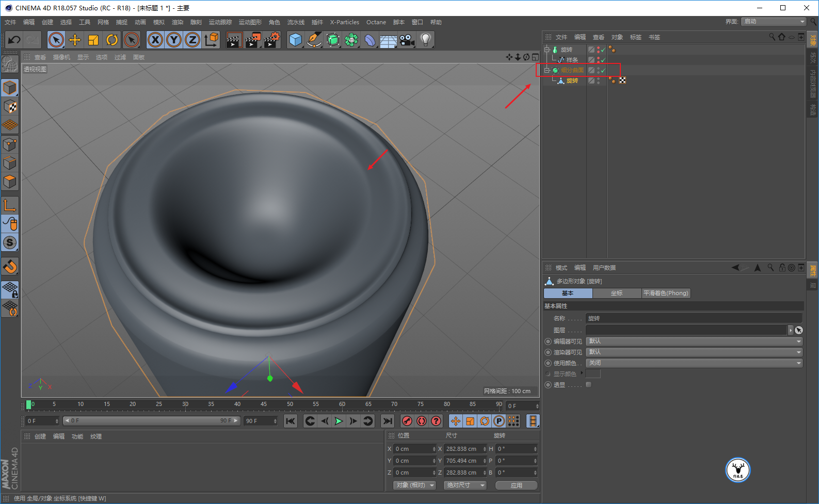The height and width of the screenshot is (504, 819).
Task: Click the 应用 button
Action: click(x=516, y=485)
